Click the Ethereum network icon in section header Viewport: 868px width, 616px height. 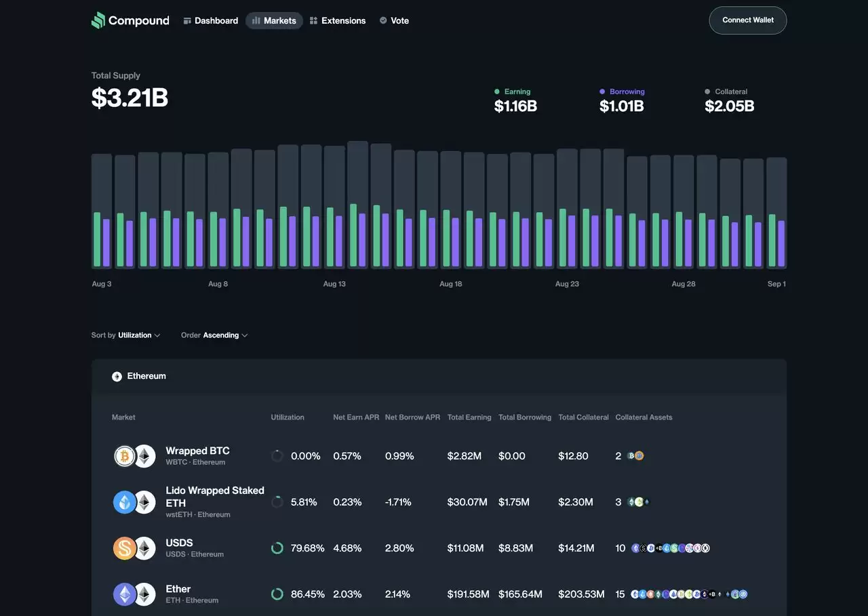(117, 377)
